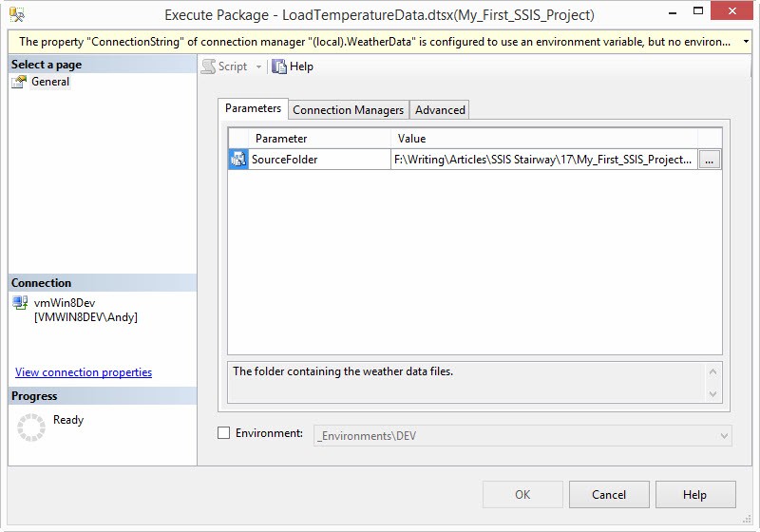This screenshot has width=760, height=532.
Task: Follow the View connection properties link
Action: (x=84, y=372)
